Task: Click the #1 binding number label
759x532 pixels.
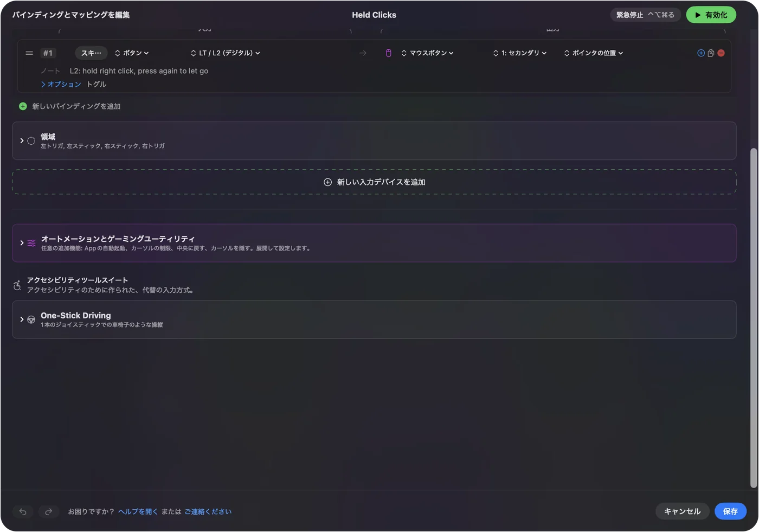Action: tap(48, 53)
